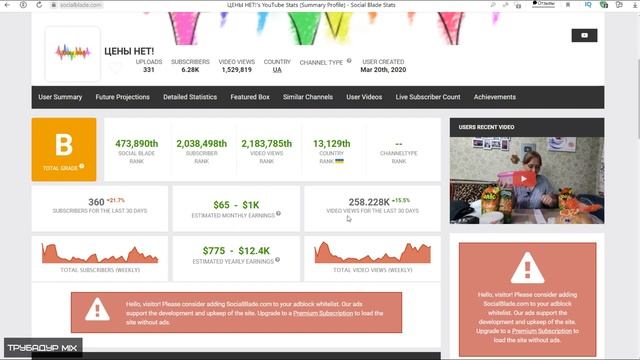The height and width of the screenshot is (360, 640).
Task: Click the help icon beside Estimated Yearly Earnings
Action: coord(278,260)
